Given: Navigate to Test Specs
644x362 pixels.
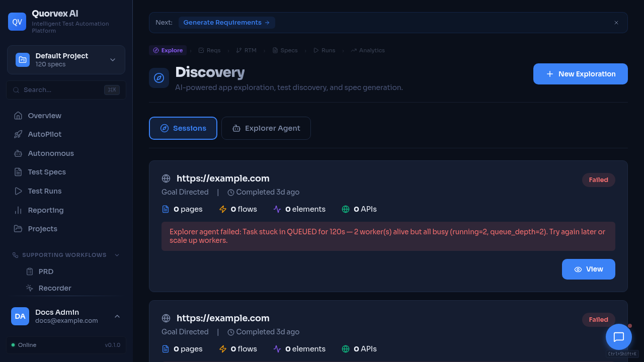Looking at the screenshot, I should [x=66, y=172].
